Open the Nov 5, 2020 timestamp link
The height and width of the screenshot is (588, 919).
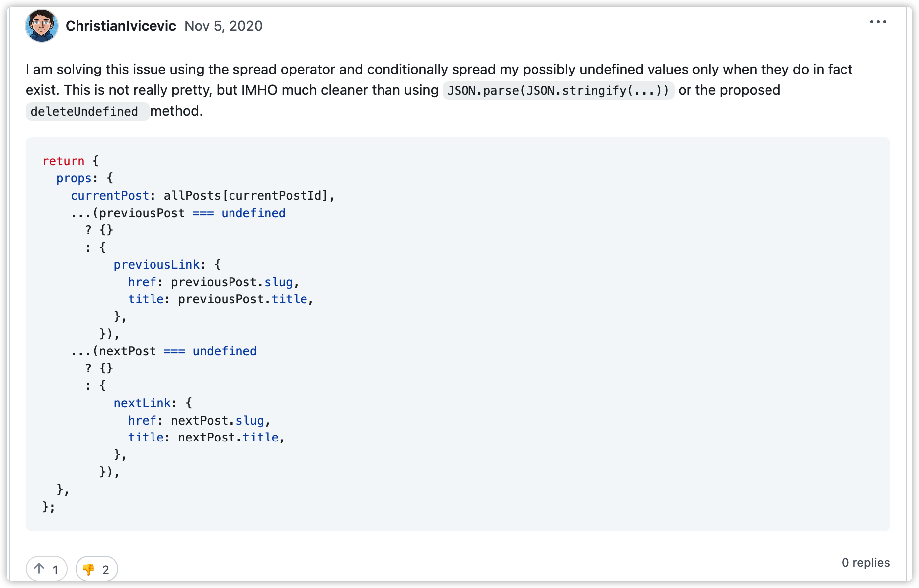click(224, 26)
